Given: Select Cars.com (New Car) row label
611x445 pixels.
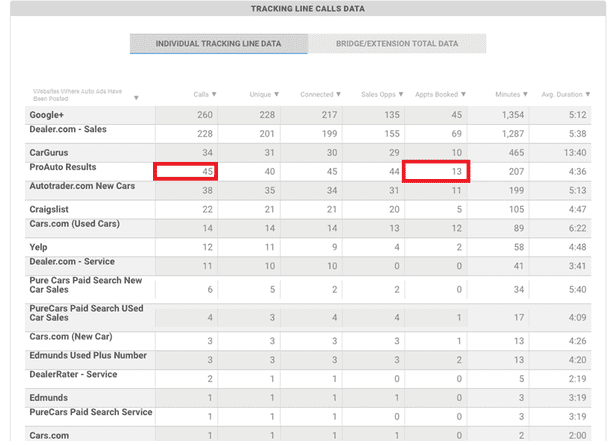Looking at the screenshot, I should coord(71,337).
